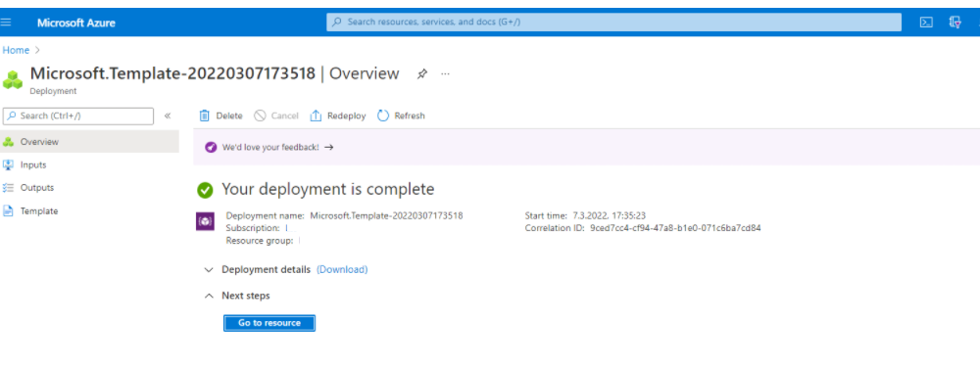This screenshot has height=369, width=980.
Task: Click the Redeploy upload arrow icon
Action: tap(316, 115)
